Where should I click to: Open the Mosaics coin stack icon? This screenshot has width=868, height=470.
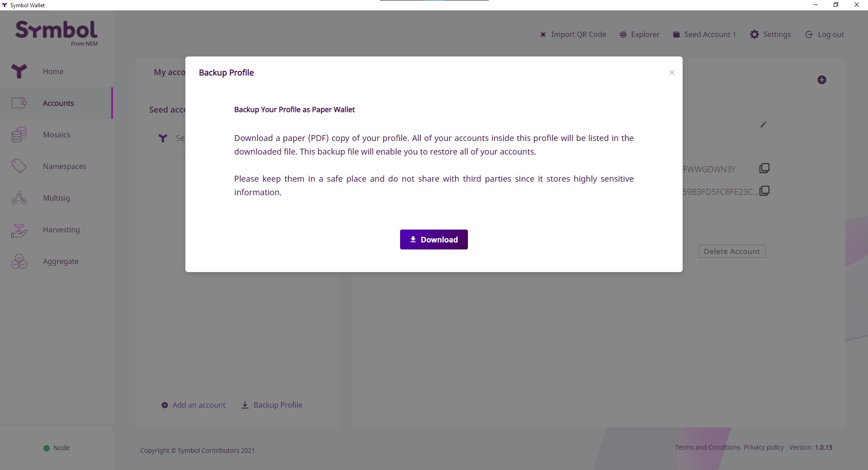19,135
